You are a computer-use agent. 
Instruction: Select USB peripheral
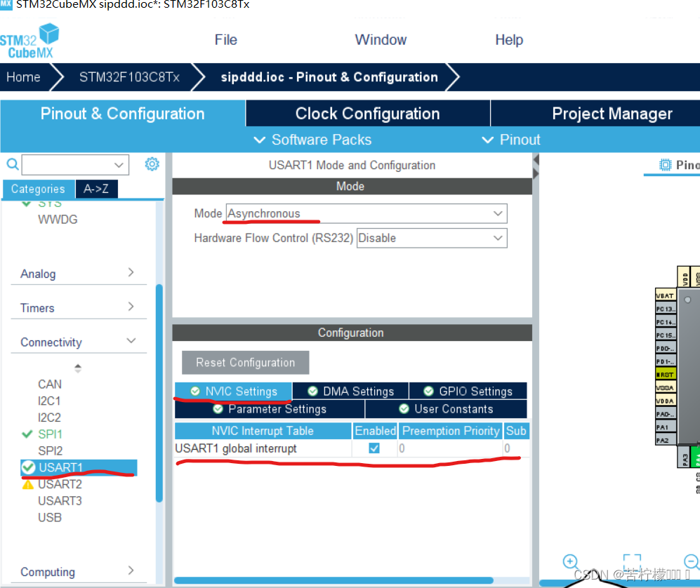coord(50,518)
